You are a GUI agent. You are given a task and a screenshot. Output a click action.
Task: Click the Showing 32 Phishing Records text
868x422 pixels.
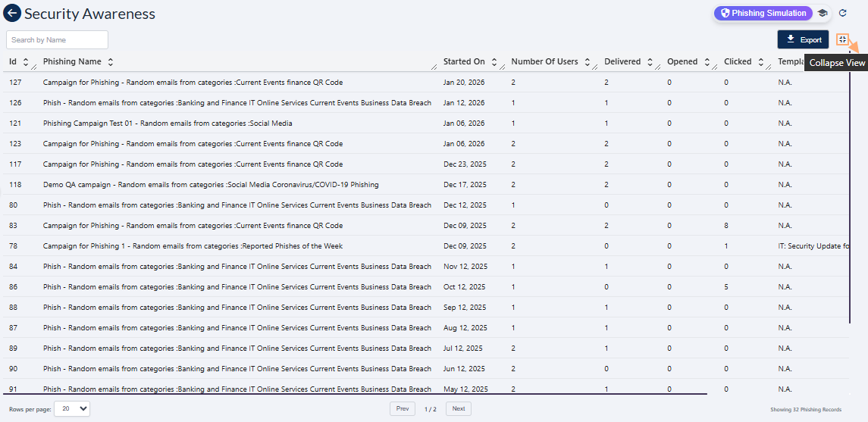click(805, 410)
